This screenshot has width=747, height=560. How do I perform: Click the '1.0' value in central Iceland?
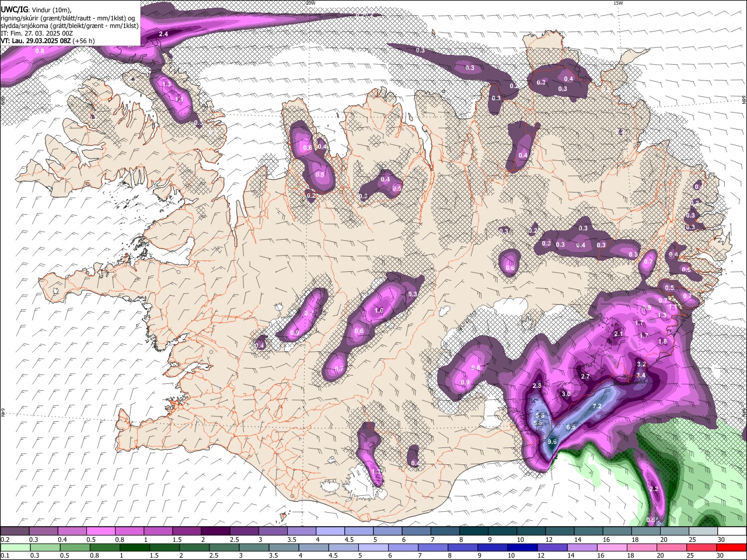pyautogui.click(x=379, y=311)
